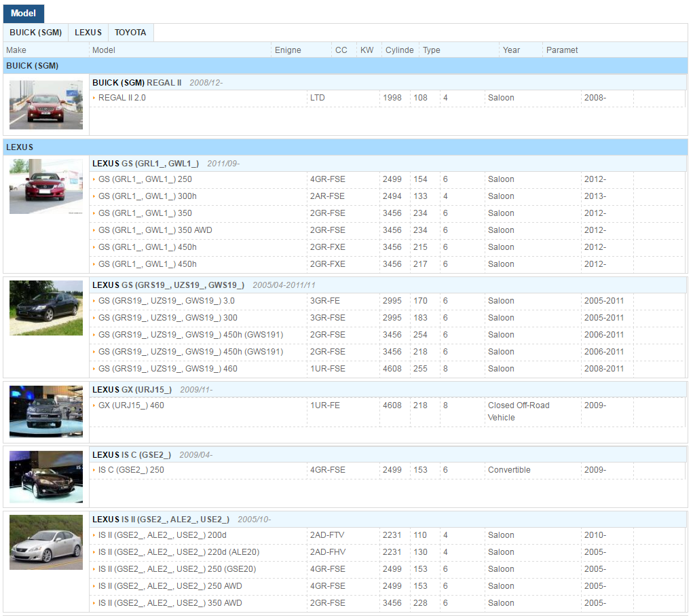The width and height of the screenshot is (693, 616).
Task: Click CC value 1998 in Regal row
Action: 392,98
